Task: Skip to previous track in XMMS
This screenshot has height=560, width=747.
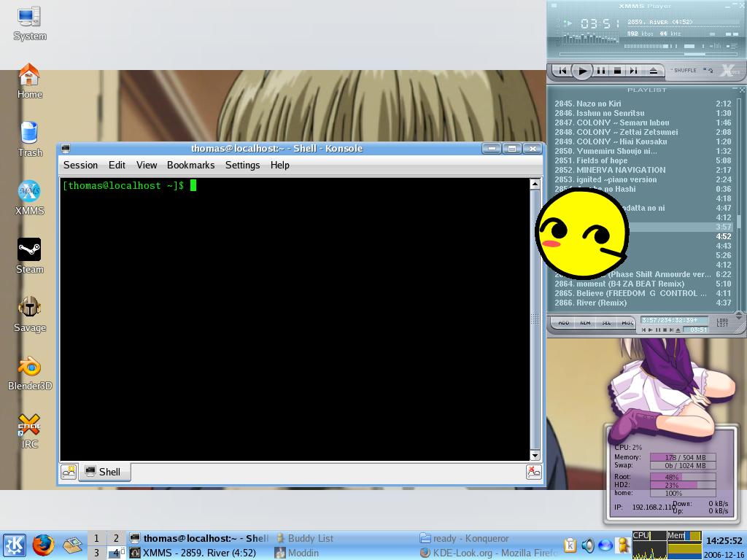Action: click(562, 71)
